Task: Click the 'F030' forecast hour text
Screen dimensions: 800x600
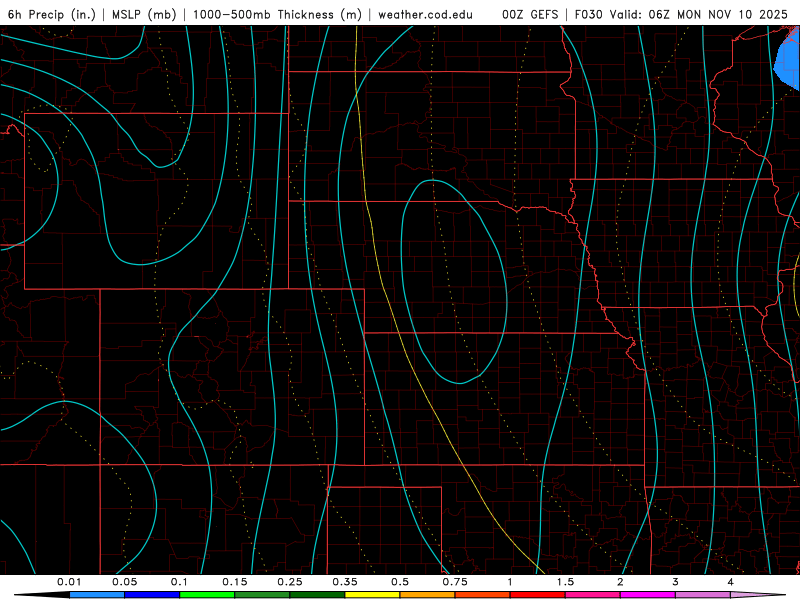Action: [588, 14]
